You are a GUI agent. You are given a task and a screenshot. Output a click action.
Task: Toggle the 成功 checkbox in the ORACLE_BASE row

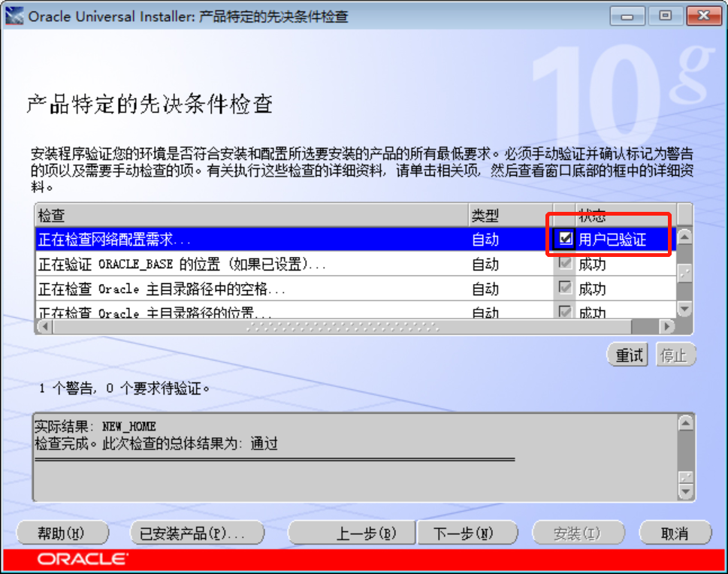[x=565, y=263]
